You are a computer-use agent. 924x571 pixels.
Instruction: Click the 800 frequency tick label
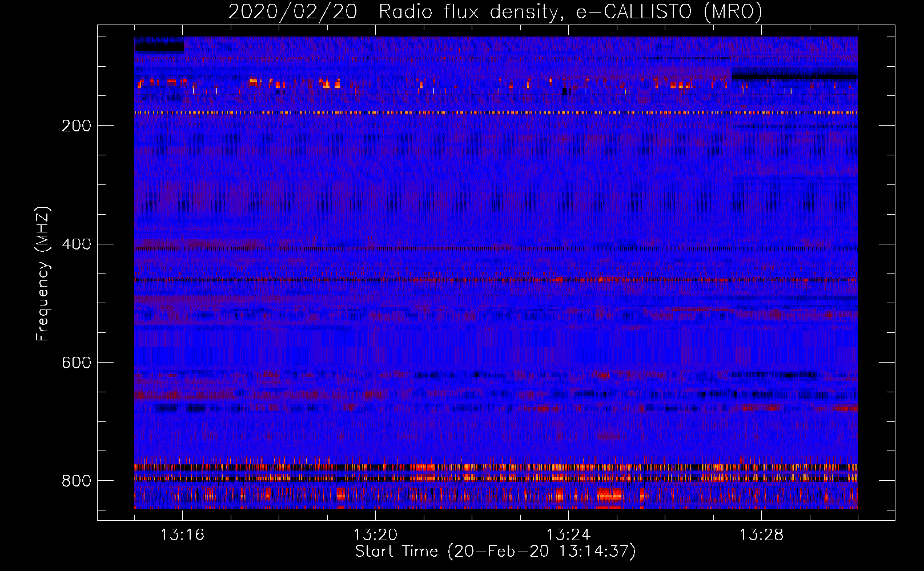(x=77, y=481)
